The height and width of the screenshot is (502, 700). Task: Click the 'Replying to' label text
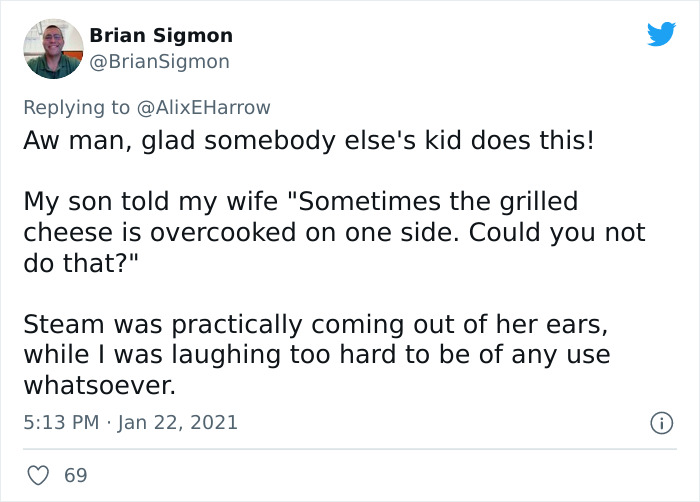[x=77, y=107]
